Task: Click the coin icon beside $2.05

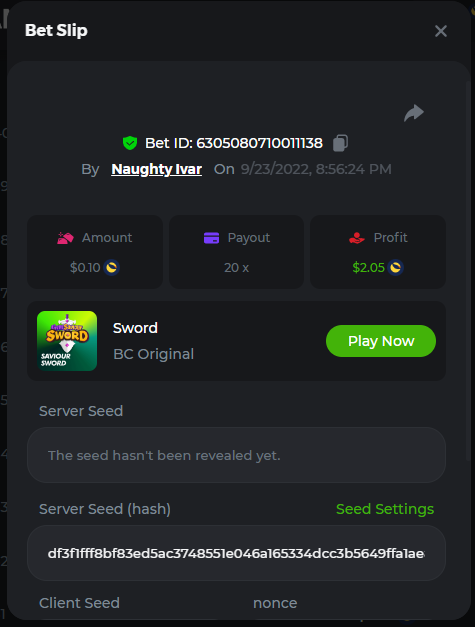Action: [x=395, y=267]
